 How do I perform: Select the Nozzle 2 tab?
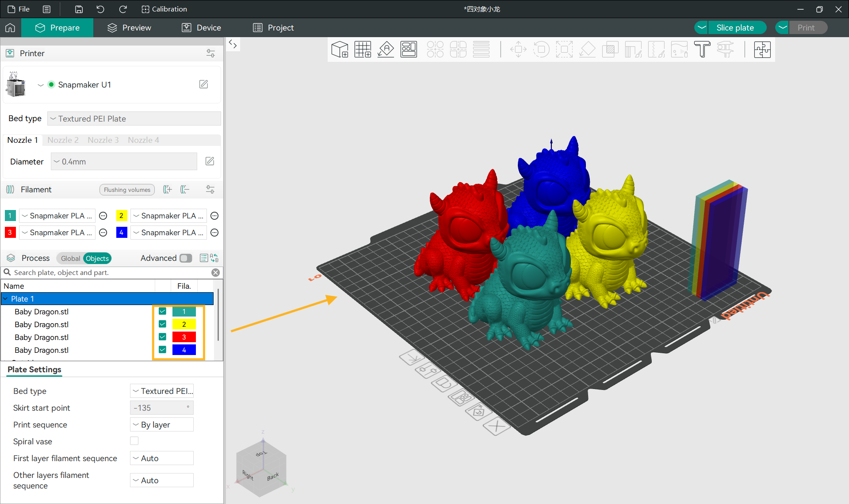pos(63,140)
